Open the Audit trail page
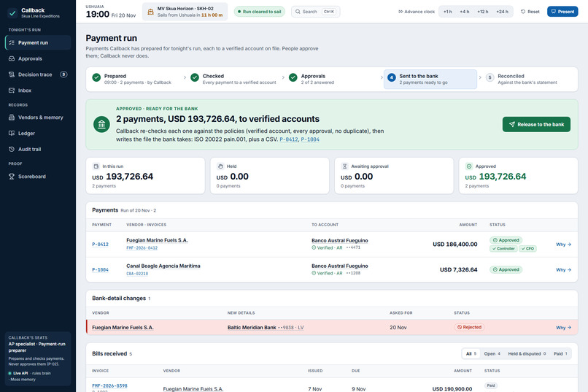Screen dimensions: 588x392 (38, 149)
